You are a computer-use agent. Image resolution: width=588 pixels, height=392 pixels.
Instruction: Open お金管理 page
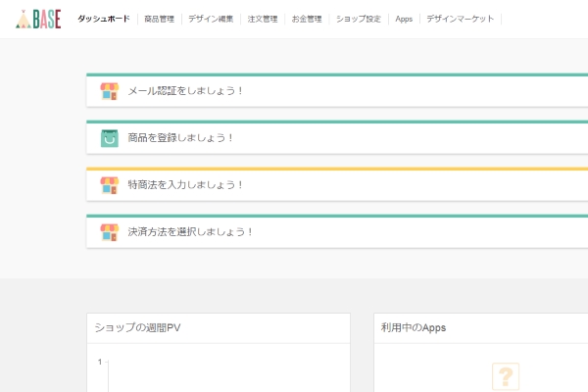pos(306,19)
